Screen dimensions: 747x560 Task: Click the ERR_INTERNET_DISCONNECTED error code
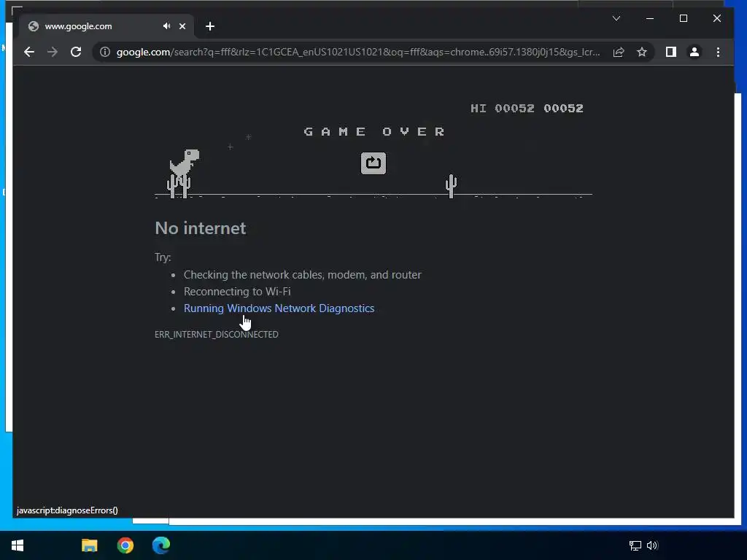click(x=216, y=334)
